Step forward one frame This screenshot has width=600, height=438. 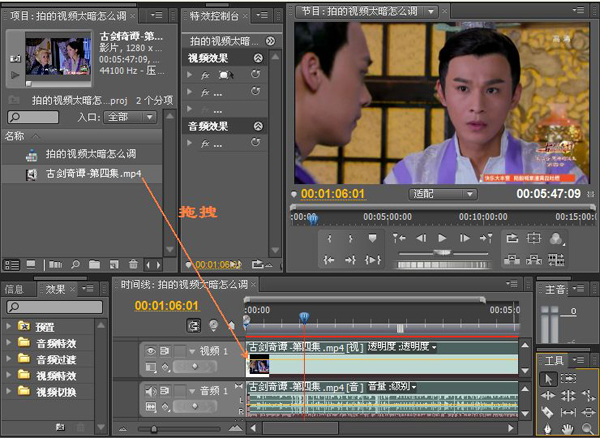click(x=464, y=238)
